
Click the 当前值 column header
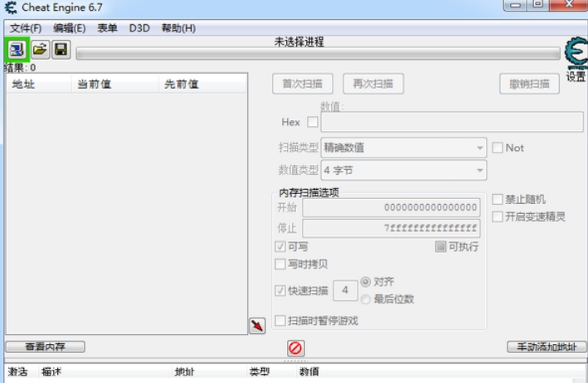[114, 84]
